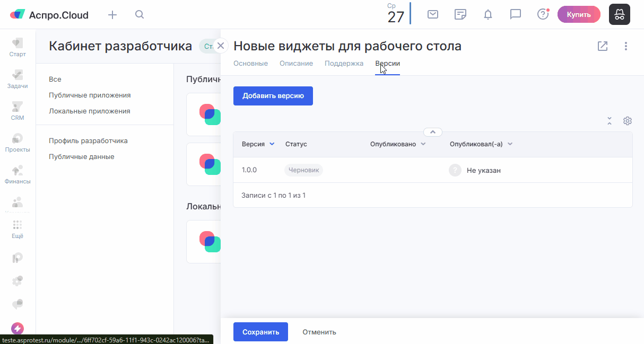Go to Старт in the sidebar

[x=18, y=47]
